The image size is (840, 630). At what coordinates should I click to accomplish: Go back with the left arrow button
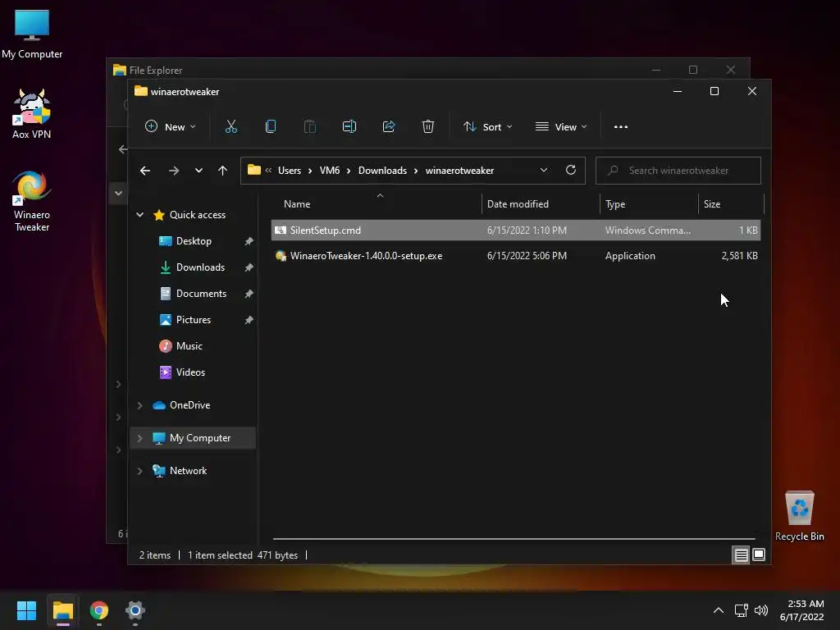pos(145,171)
